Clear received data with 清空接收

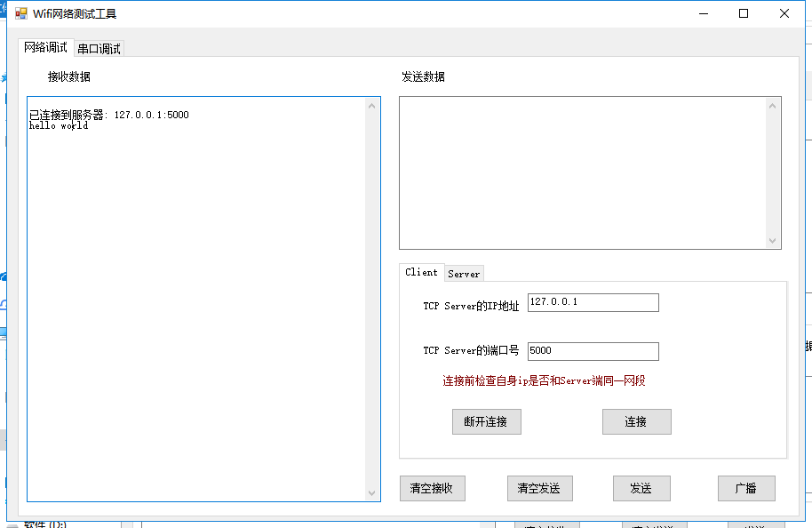[432, 488]
